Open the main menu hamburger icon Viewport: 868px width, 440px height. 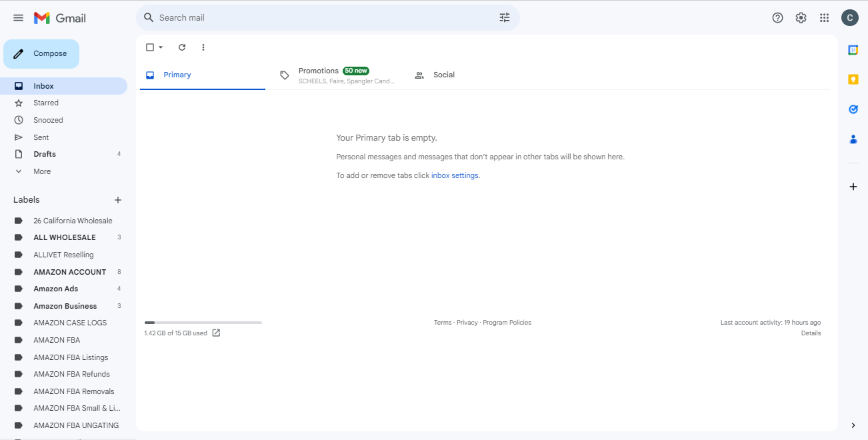(18, 18)
